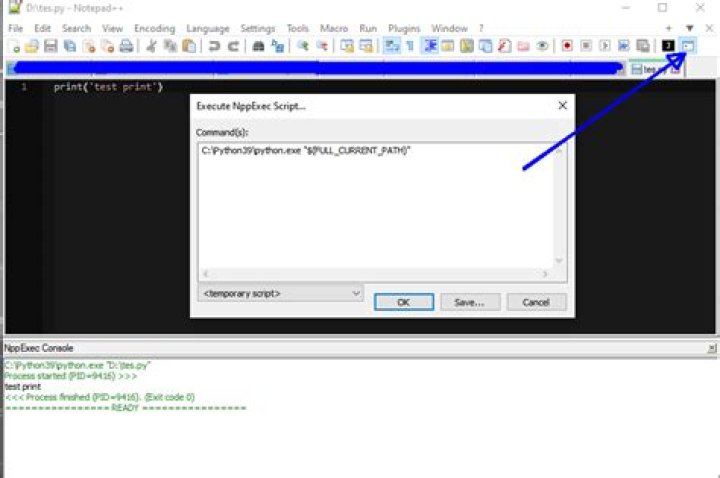Viewport: 720px width, 478px height.
Task: Click the Open file toolbar icon
Action: coord(32,46)
